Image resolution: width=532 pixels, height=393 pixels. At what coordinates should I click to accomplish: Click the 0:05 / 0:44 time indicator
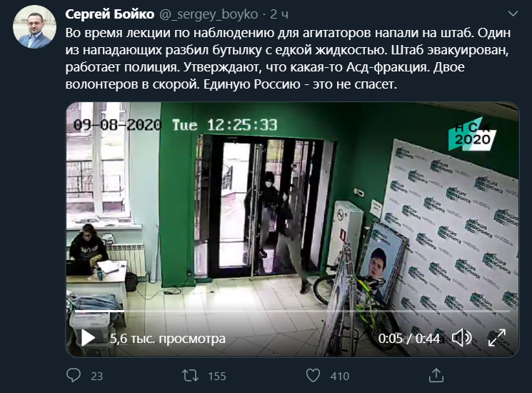point(409,339)
